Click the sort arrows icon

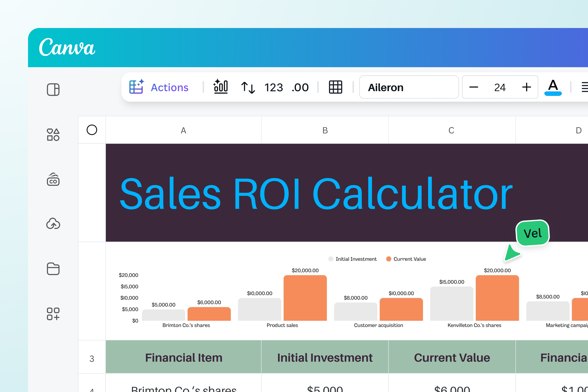point(248,87)
